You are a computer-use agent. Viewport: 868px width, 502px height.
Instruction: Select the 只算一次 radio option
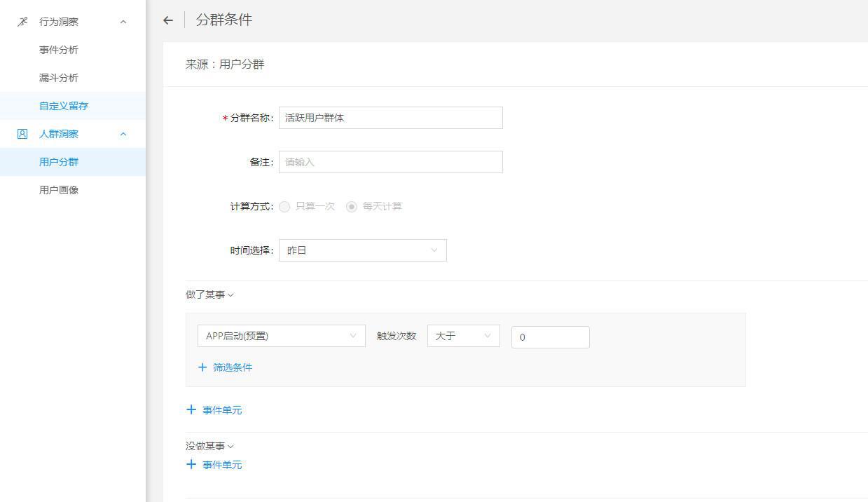[284, 207]
